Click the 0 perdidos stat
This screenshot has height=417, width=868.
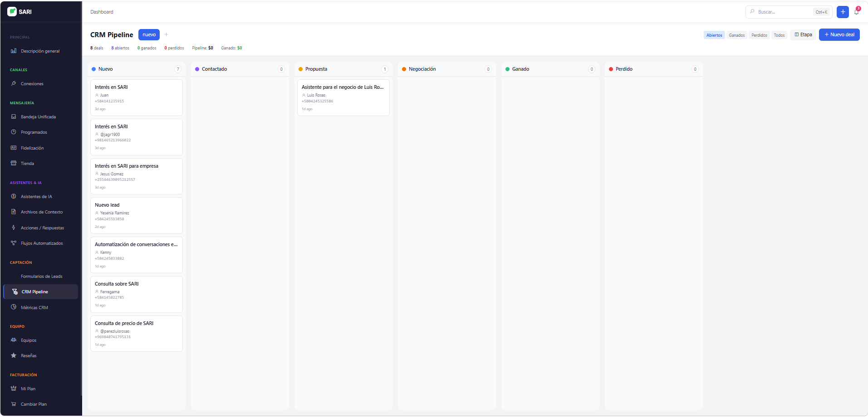tap(174, 48)
